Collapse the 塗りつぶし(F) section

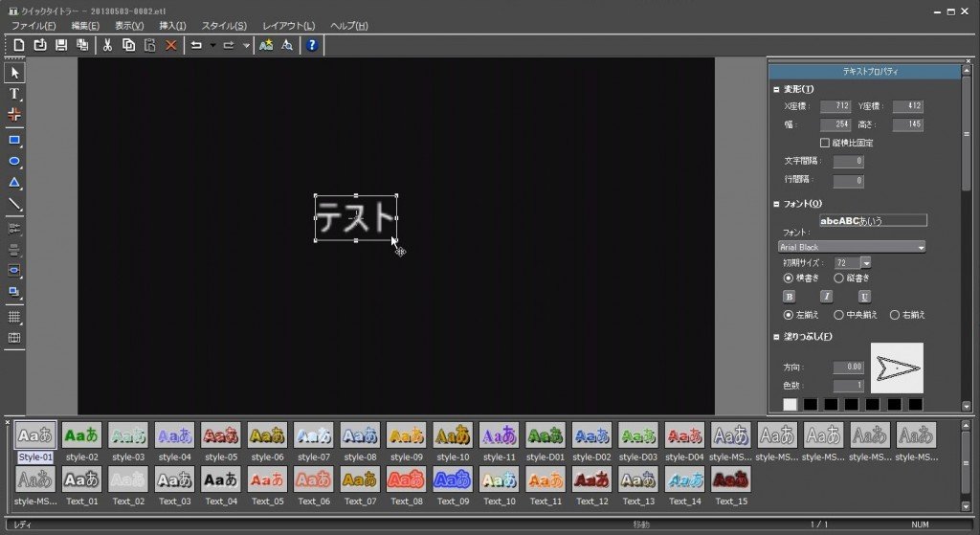pyautogui.click(x=776, y=337)
